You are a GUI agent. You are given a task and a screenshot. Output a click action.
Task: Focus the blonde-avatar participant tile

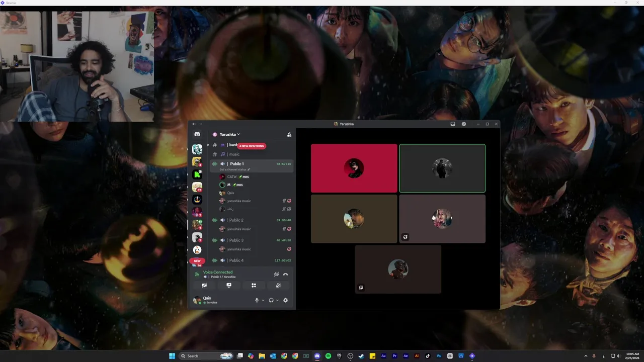coord(442,219)
